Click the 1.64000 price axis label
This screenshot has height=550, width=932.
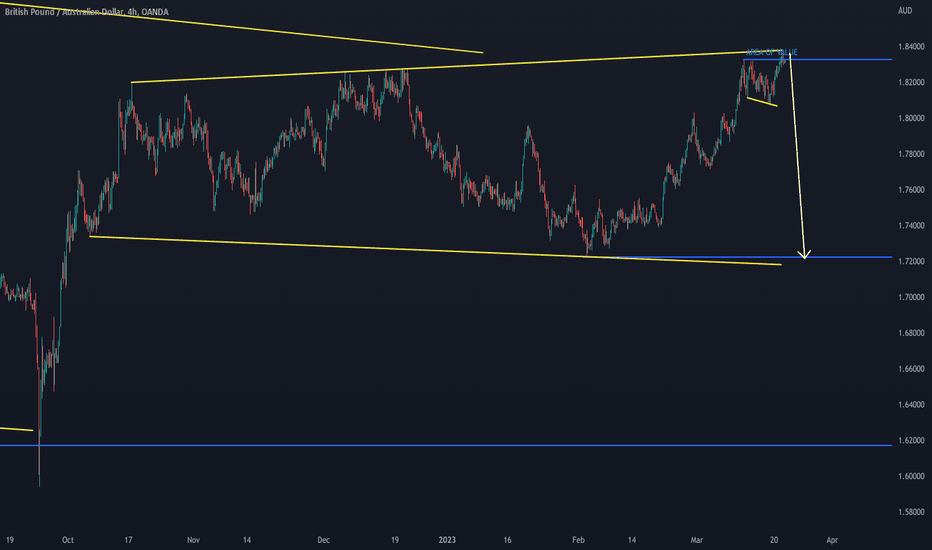pos(911,404)
